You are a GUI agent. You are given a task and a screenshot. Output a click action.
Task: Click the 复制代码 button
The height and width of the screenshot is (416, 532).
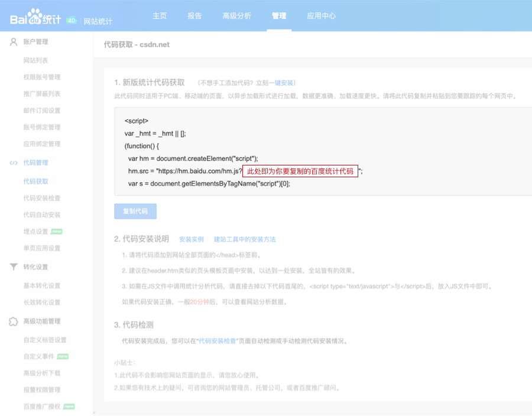135,211
